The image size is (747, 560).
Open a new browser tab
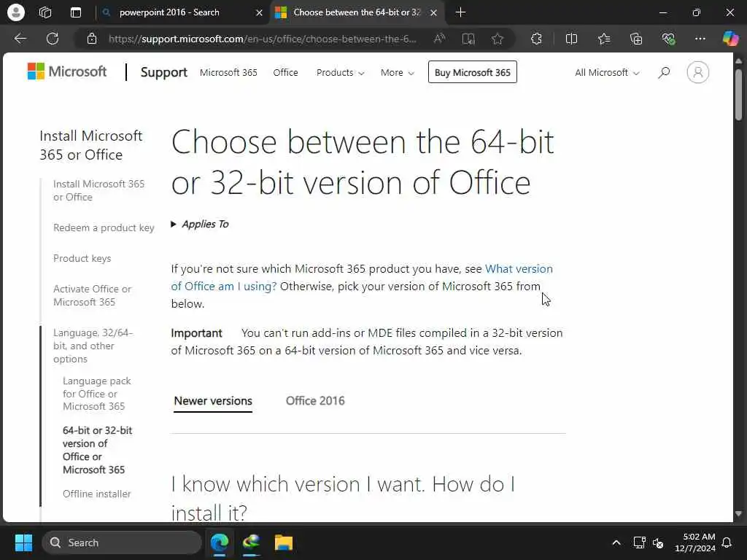click(x=460, y=12)
